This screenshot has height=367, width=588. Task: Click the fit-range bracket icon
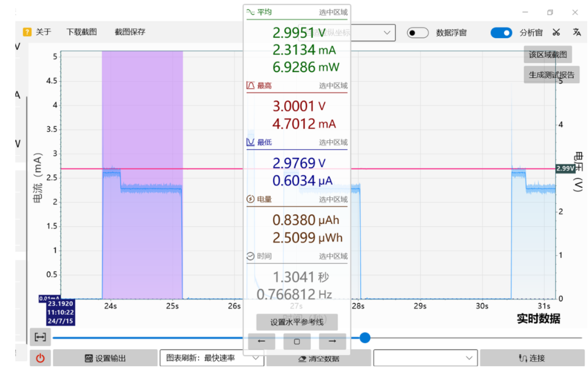[x=40, y=337]
